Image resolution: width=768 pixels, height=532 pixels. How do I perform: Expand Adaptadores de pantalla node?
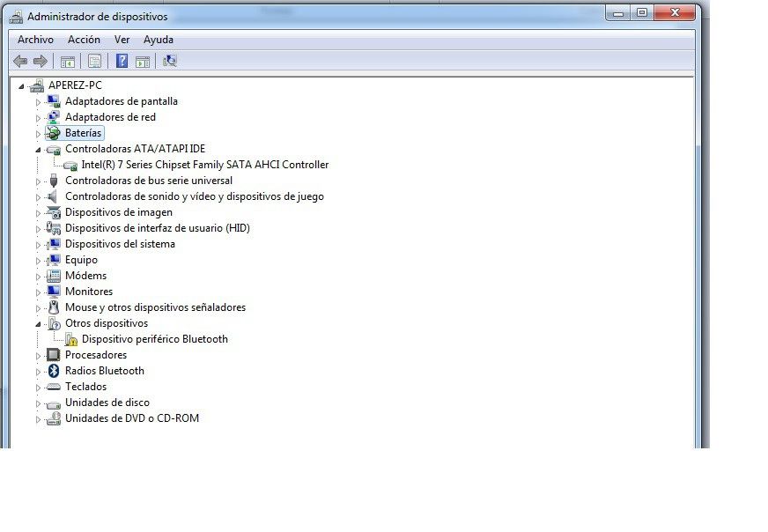coord(38,102)
